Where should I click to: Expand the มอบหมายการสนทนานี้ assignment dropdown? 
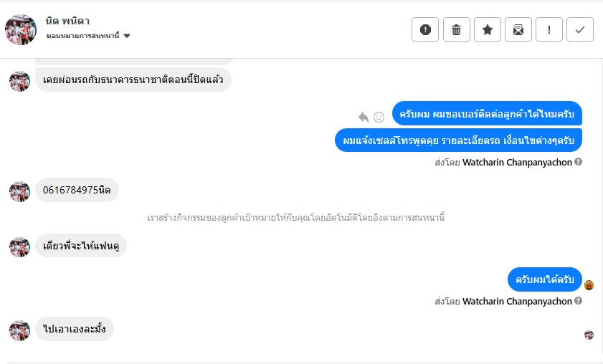coord(127,36)
